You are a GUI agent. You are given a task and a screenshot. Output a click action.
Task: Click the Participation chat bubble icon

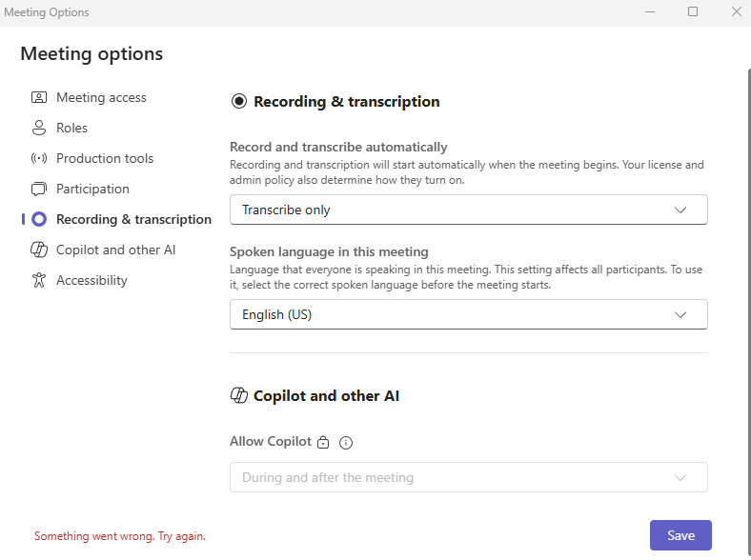[39, 190]
